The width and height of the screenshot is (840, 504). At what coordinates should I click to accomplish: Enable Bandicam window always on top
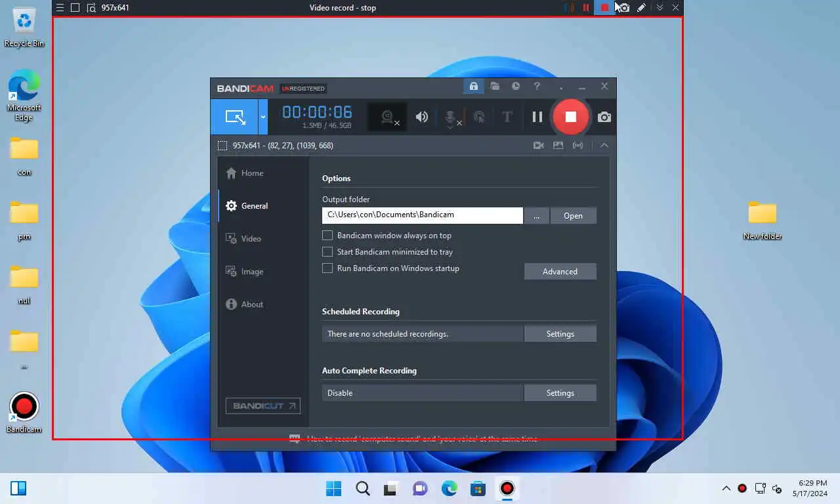coord(327,235)
